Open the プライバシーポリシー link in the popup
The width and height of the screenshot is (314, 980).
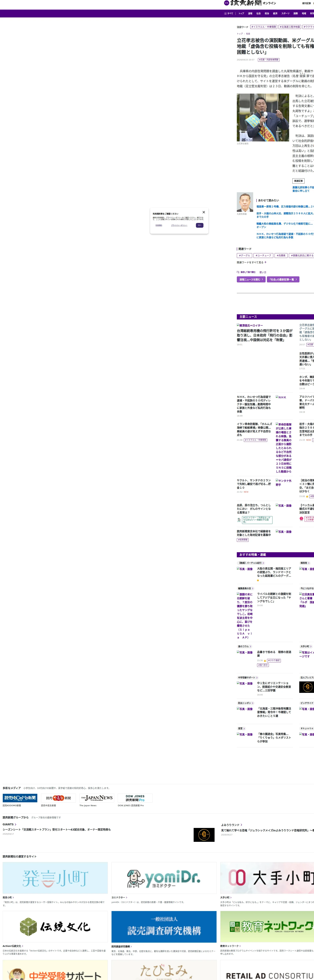tap(179, 225)
